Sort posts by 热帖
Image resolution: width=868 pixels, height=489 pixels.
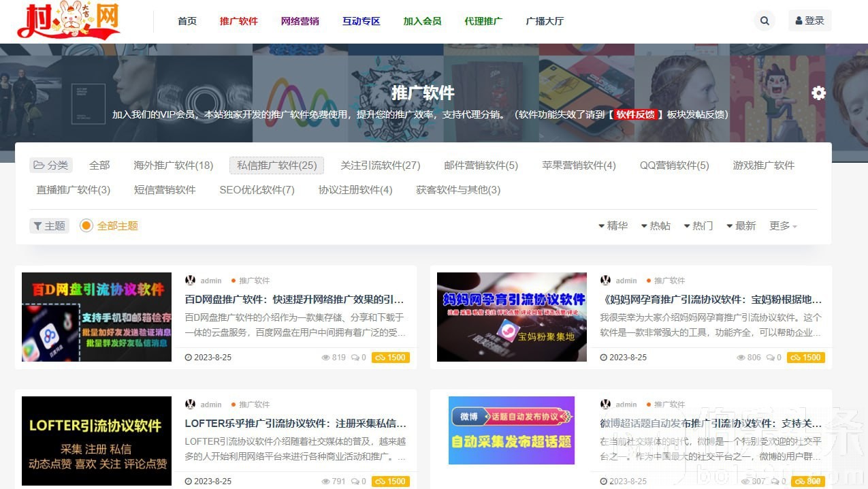pyautogui.click(x=655, y=225)
